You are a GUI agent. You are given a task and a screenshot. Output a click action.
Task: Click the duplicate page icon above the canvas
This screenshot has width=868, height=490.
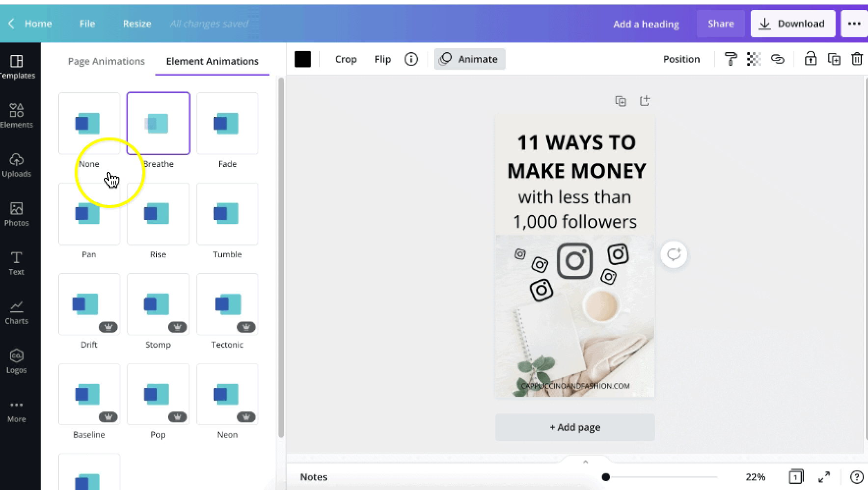[621, 101]
